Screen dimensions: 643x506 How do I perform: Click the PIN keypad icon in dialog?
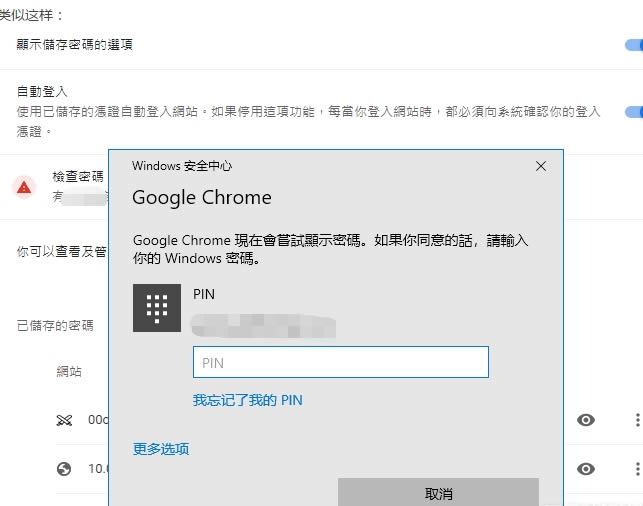(157, 307)
